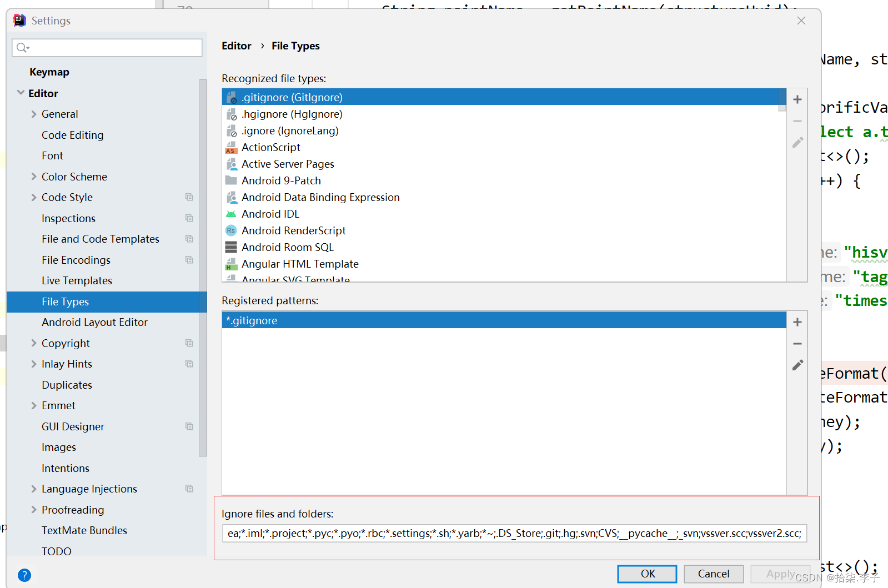This screenshot has height=588, width=888.
Task: Edit the selected registered pattern
Action: (797, 365)
